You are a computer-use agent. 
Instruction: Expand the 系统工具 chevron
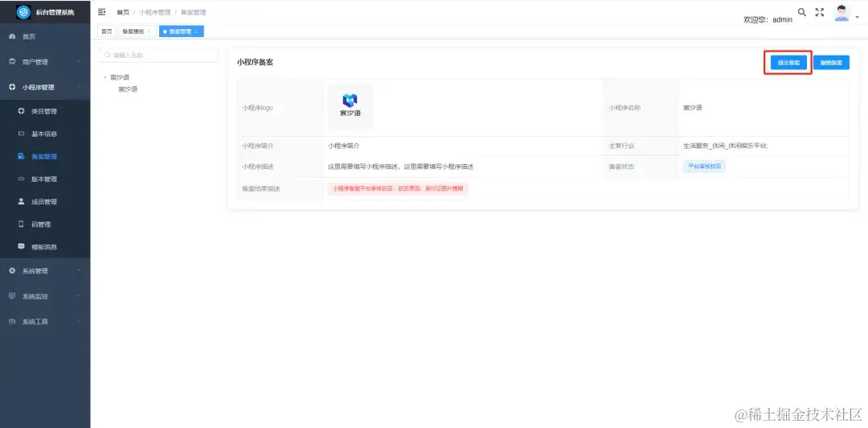coord(79,322)
